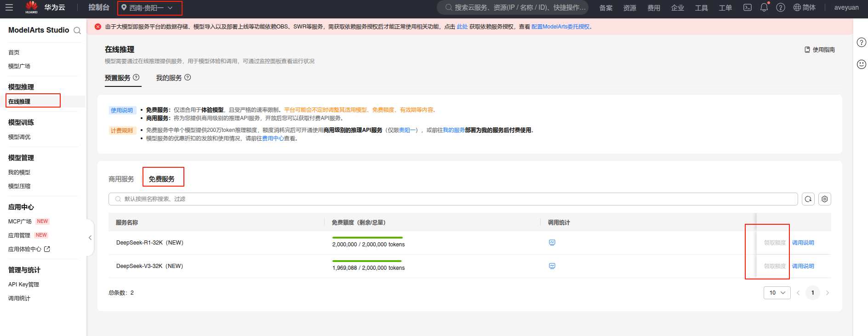868x336 pixels.
Task: Open the hamburger main menu
Action: (x=9, y=7)
